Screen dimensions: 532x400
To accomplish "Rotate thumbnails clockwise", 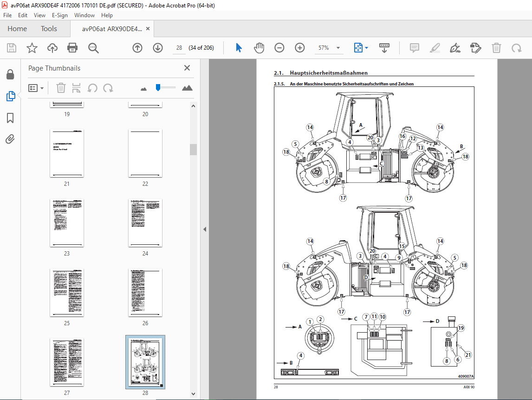I will point(108,88).
